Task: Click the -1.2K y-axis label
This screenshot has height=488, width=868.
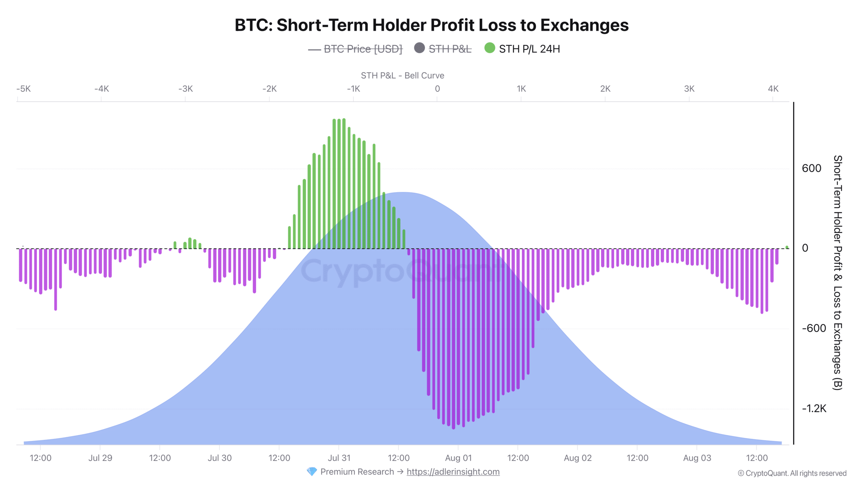Action: click(x=814, y=408)
